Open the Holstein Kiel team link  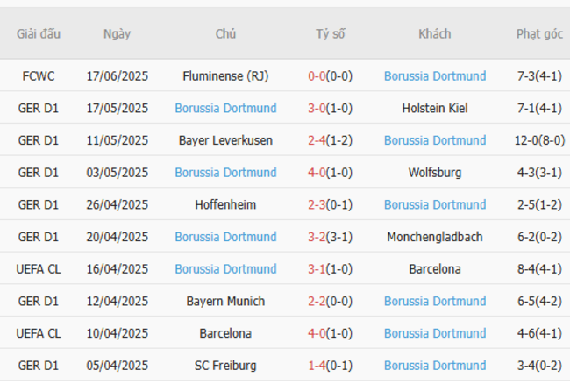[x=435, y=109]
